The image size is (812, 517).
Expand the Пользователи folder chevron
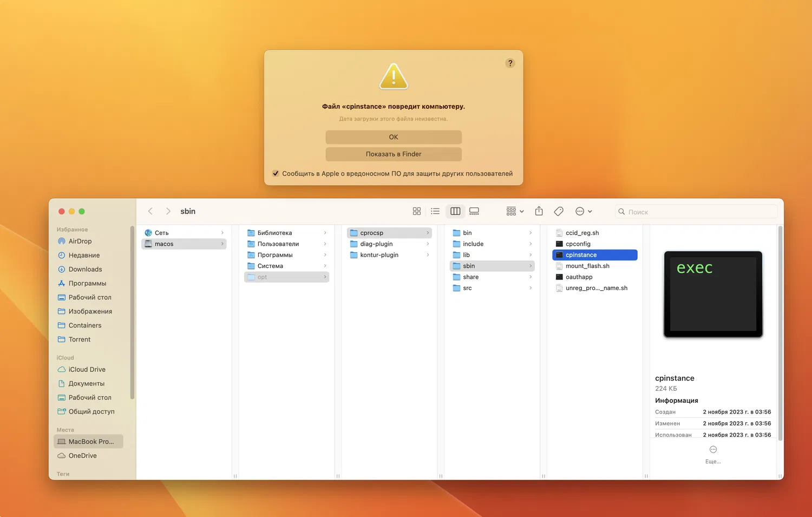tap(325, 244)
